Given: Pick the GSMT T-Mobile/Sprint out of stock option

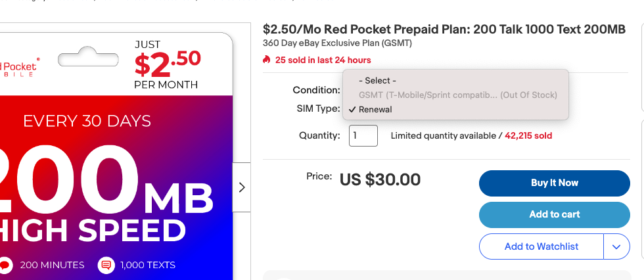Looking at the screenshot, I should pos(457,95).
